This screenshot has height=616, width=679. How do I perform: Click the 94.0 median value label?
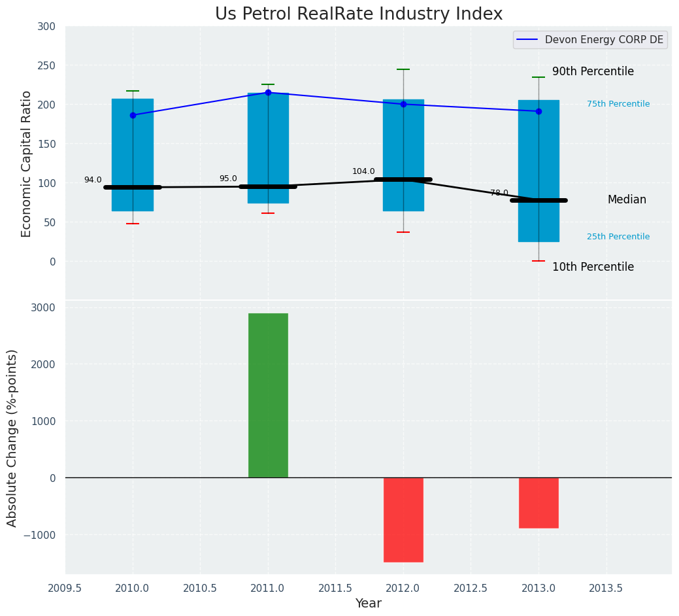point(93,180)
